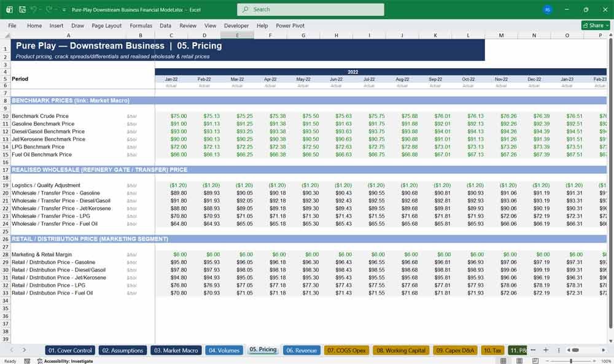Go to 02. Assumptions sheet
Viewport: 614px width, 364px height.
click(123, 350)
